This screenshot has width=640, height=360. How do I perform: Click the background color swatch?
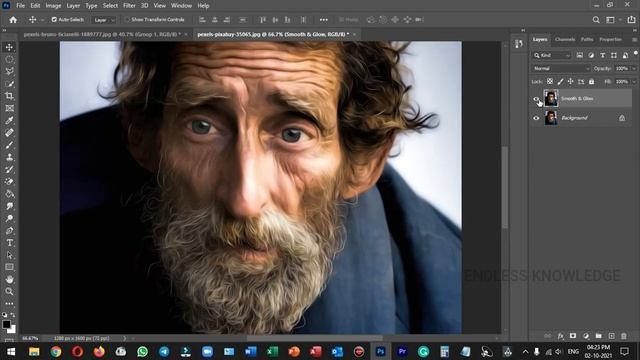pyautogui.click(x=12, y=329)
